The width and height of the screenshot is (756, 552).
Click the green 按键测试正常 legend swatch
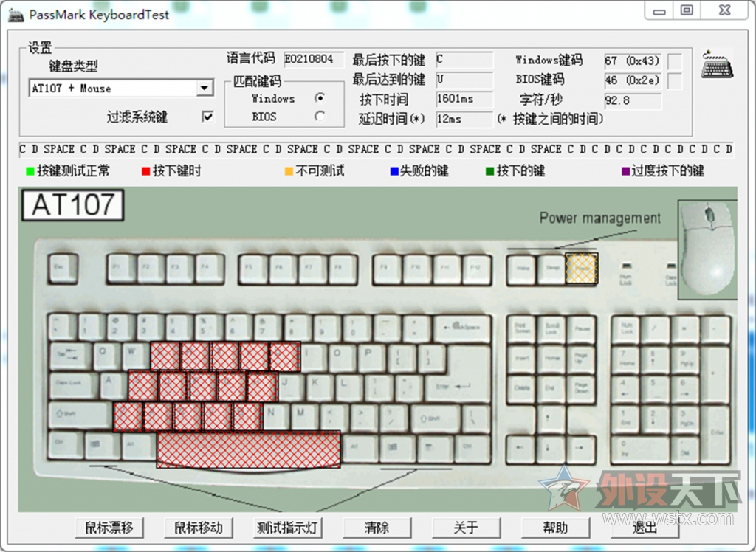click(30, 171)
